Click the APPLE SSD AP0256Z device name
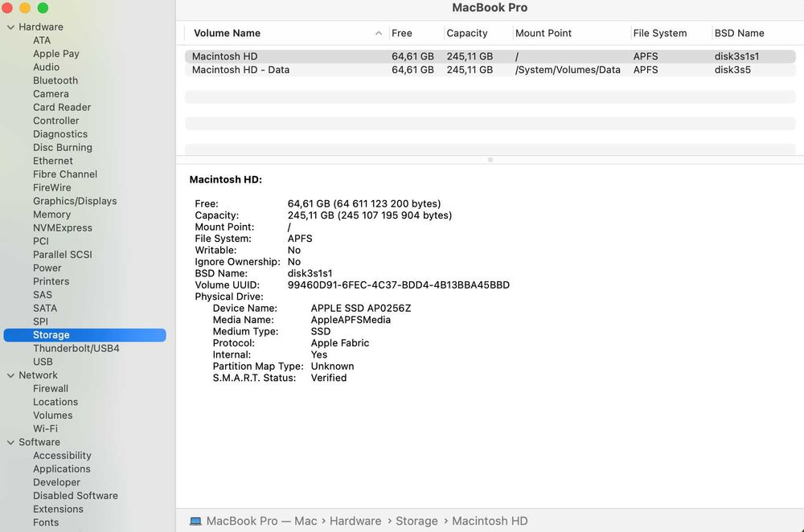This screenshot has width=804, height=532. pos(360,308)
